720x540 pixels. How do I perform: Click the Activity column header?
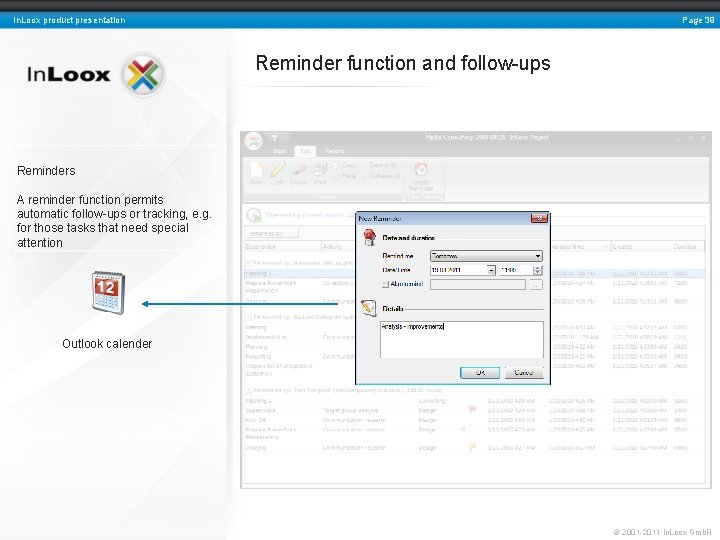pyautogui.click(x=339, y=247)
